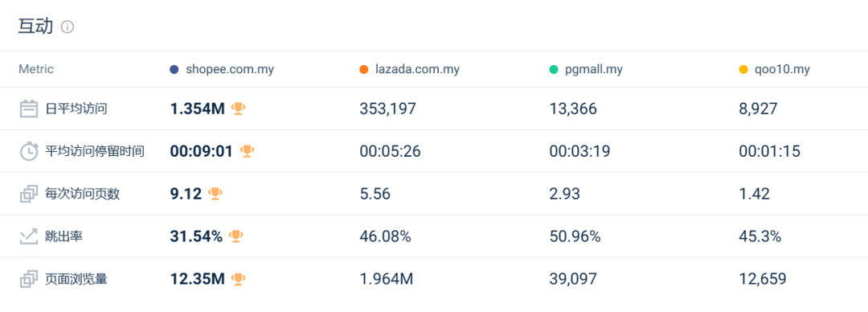
Task: Click the orange dot for lazada.com.my
Action: [364, 70]
